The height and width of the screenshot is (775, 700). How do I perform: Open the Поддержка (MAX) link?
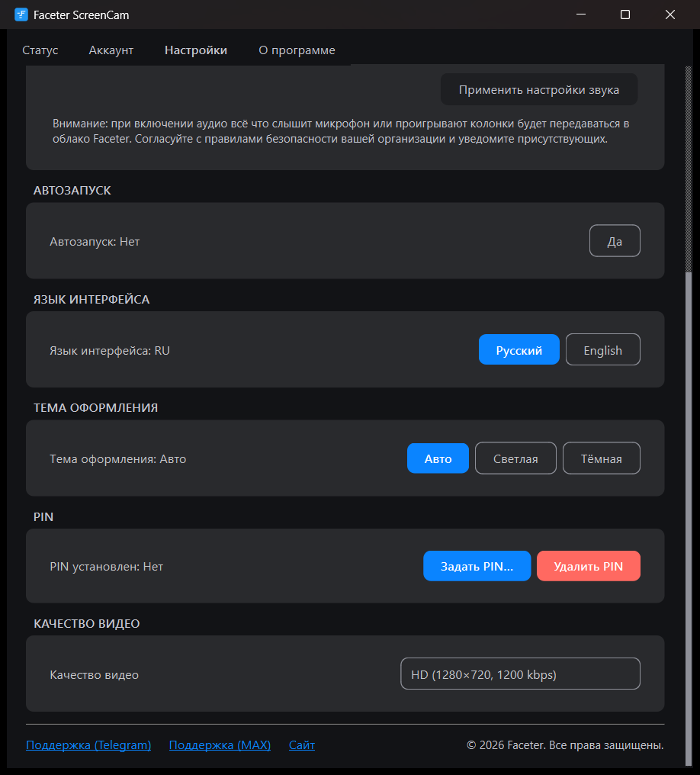(x=220, y=744)
